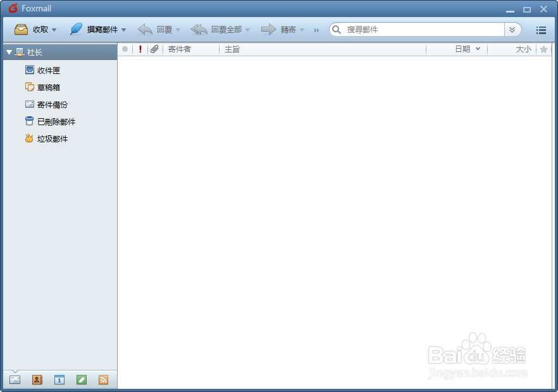Switch to the mail view icon
Image resolution: width=558 pixels, height=392 pixels.
15,380
